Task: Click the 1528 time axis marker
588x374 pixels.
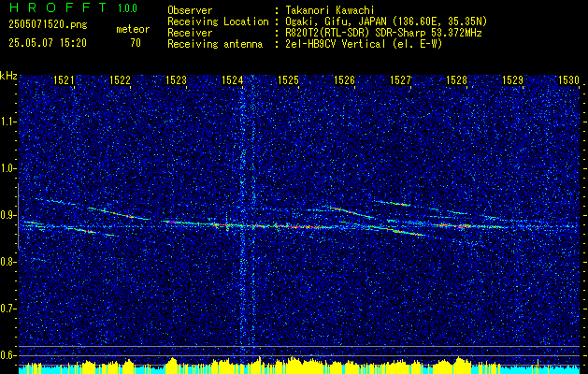Action: (x=456, y=79)
